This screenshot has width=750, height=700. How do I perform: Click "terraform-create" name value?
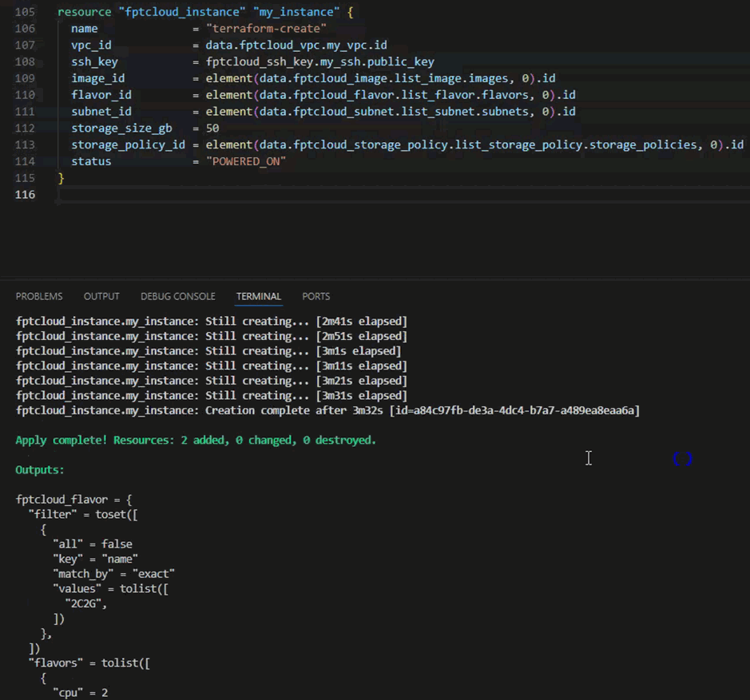pyautogui.click(x=267, y=29)
